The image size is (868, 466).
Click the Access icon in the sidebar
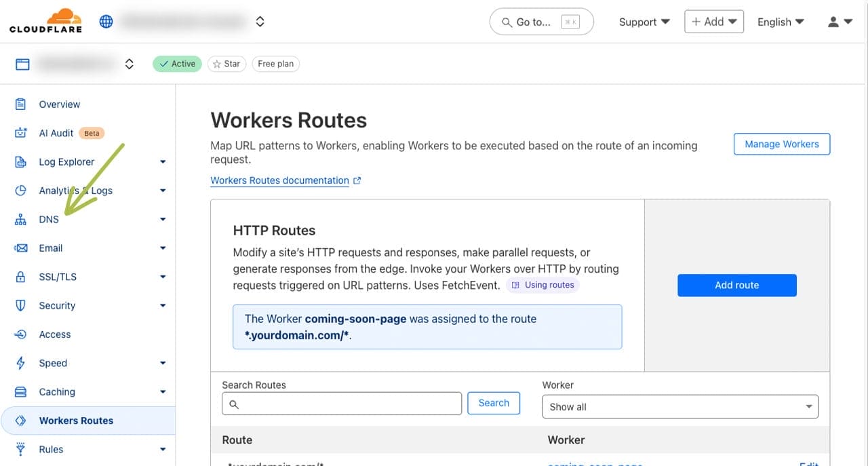click(20, 334)
